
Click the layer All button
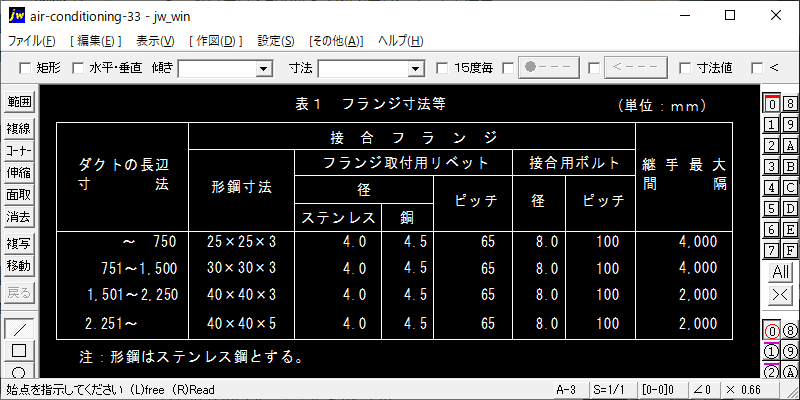click(781, 272)
